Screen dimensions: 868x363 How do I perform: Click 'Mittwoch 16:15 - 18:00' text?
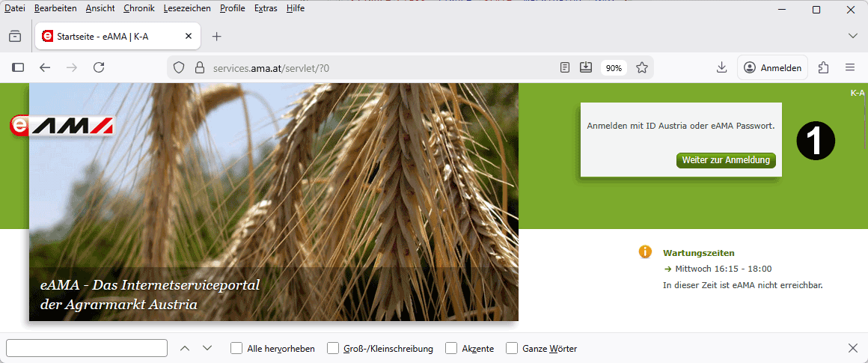click(x=724, y=269)
